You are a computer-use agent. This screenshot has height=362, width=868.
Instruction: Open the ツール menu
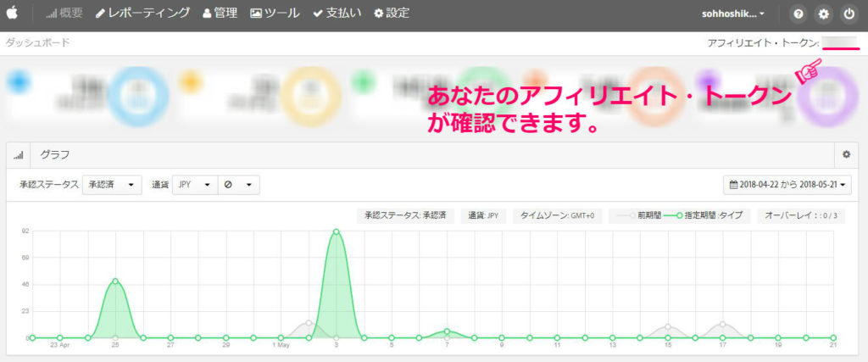pyautogui.click(x=275, y=14)
